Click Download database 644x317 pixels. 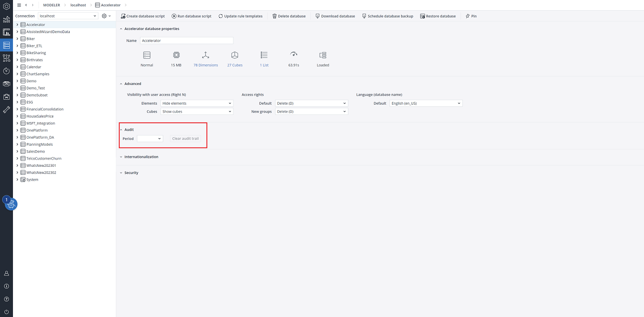(335, 16)
